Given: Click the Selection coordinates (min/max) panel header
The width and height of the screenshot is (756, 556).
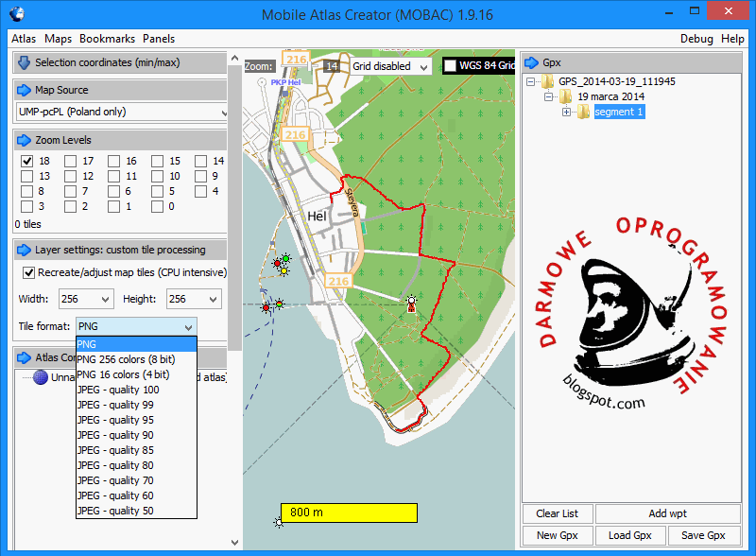Looking at the screenshot, I should 120,62.
